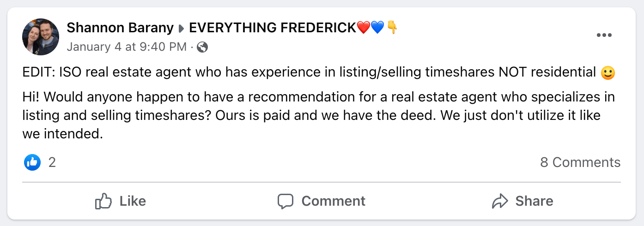The image size is (644, 226).
Task: Click the EDIT: ISO real estate agent line
Action: point(309,72)
